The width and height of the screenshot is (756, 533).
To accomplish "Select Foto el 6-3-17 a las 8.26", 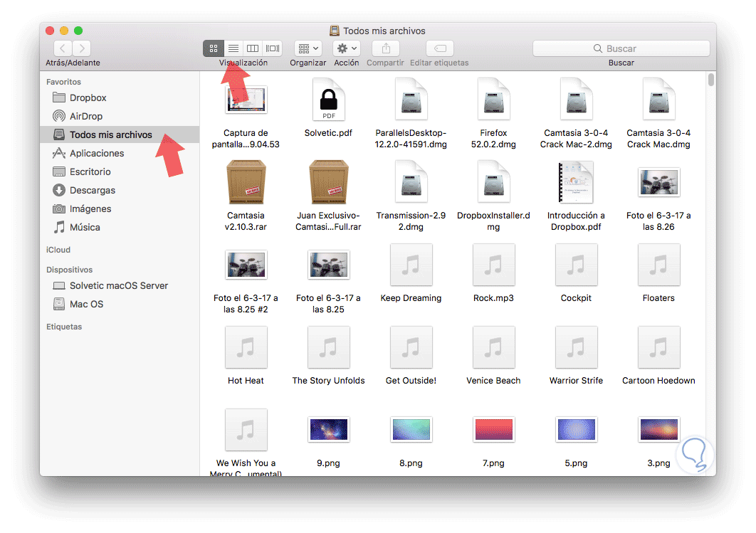I will click(x=658, y=182).
